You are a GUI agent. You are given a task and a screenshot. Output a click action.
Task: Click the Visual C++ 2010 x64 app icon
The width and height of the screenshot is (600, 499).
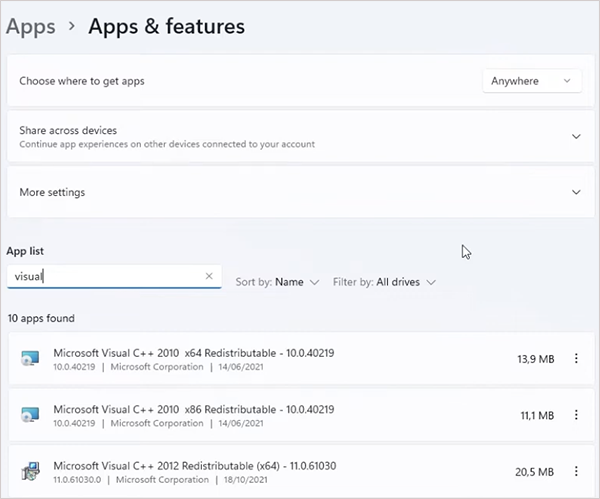click(30, 359)
